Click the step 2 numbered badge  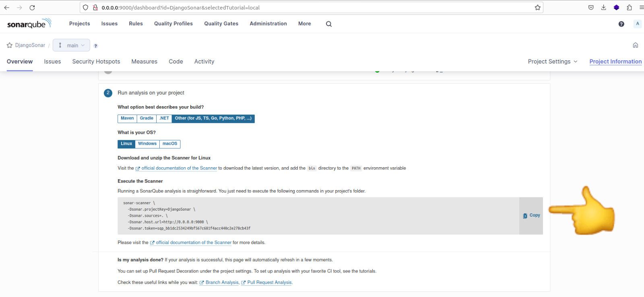[x=108, y=93]
